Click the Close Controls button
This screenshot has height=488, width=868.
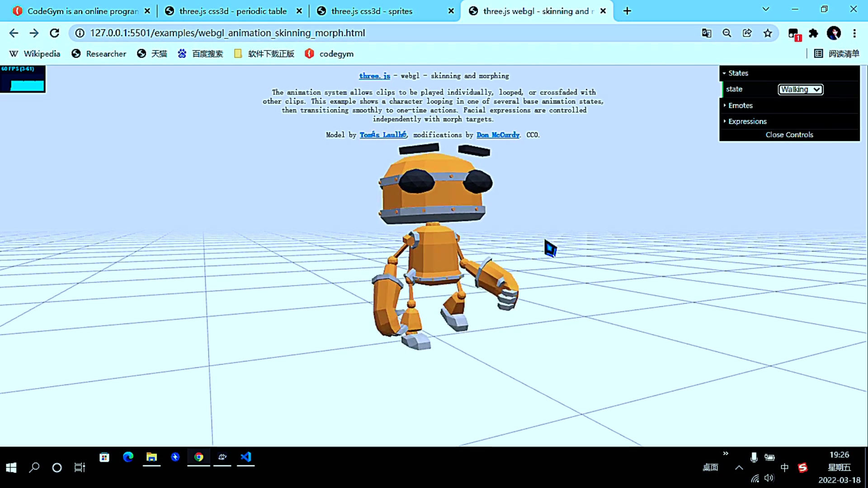[789, 135]
